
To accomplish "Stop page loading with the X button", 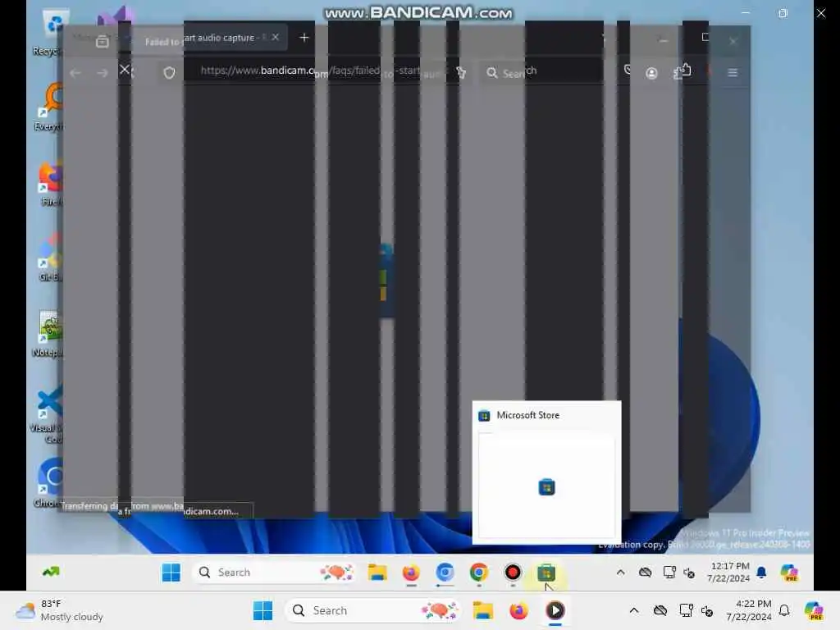I will tap(125, 70).
